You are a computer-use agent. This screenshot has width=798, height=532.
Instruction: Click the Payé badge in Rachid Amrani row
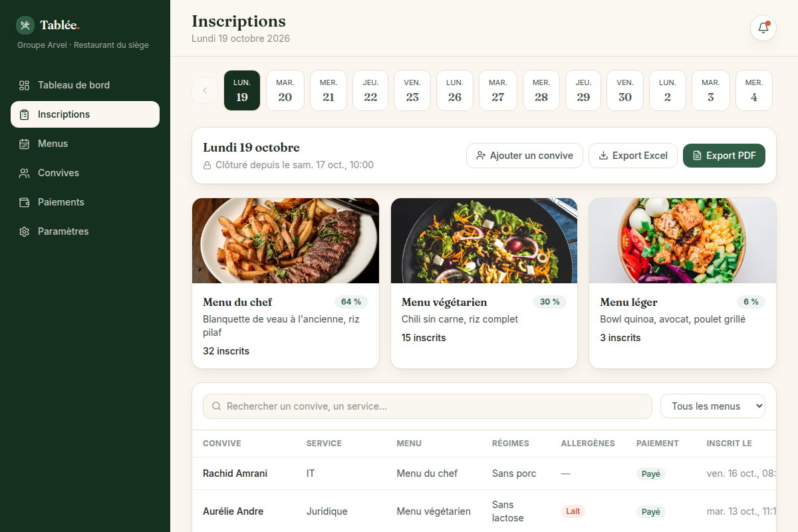tap(651, 474)
